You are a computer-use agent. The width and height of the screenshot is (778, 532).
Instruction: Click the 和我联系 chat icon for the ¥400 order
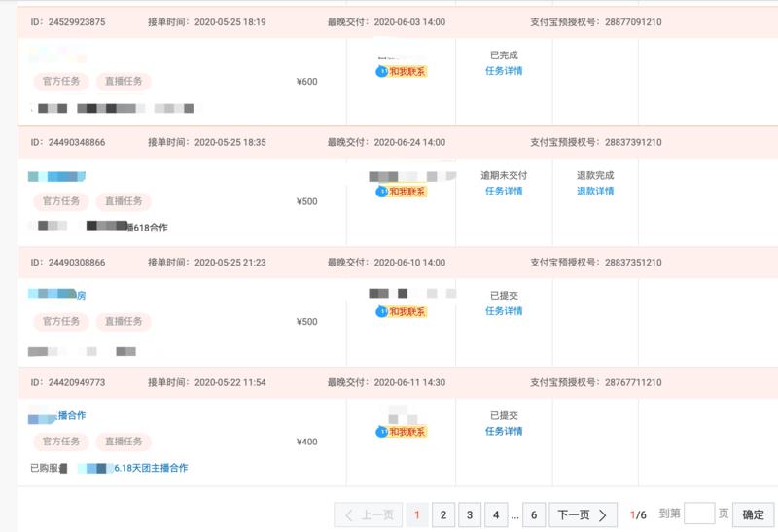[x=401, y=432]
